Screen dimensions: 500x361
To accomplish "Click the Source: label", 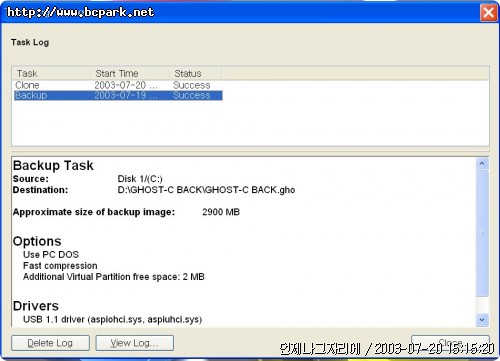I will pos(31,179).
